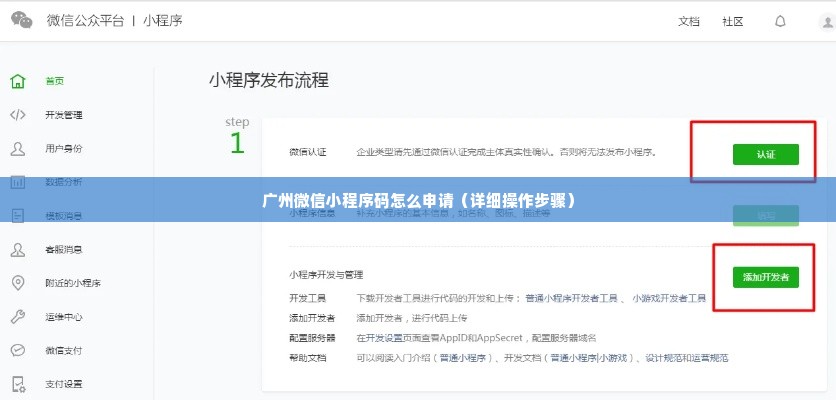
Task: Click the 小程序开发与管理 section title
Action: pos(326,275)
